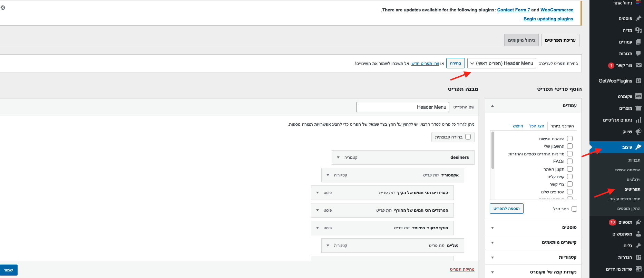This screenshot has height=278, width=644.
Task: Open analytics bar chart icon
Action: pyautogui.click(x=638, y=120)
